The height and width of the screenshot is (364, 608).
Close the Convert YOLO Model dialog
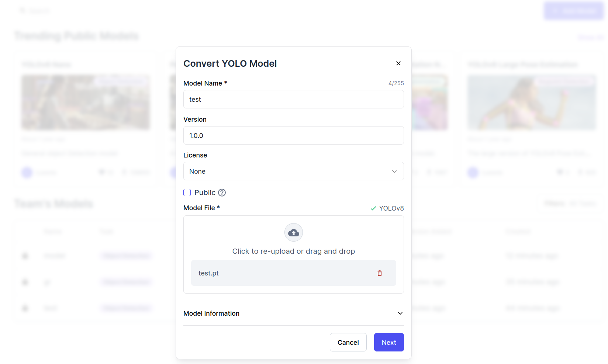tap(398, 63)
